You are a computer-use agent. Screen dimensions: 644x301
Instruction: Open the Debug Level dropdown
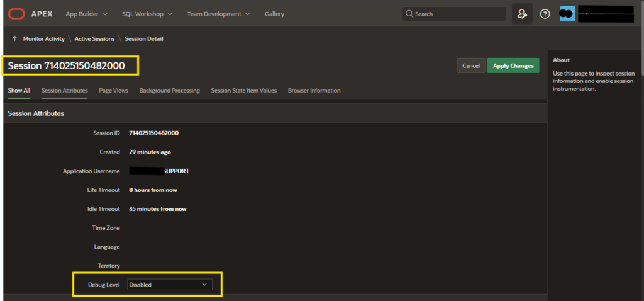[x=170, y=285]
